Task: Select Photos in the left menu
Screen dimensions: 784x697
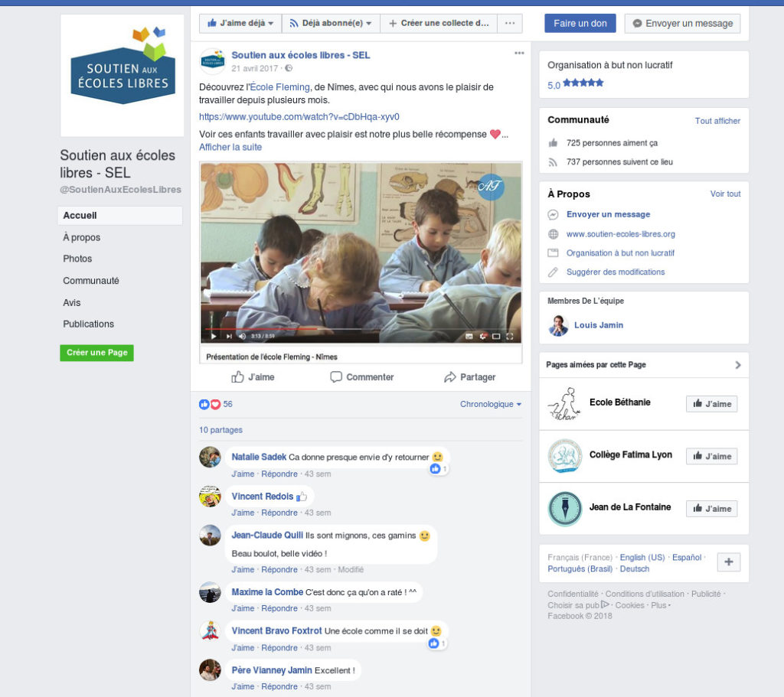Action: point(77,259)
